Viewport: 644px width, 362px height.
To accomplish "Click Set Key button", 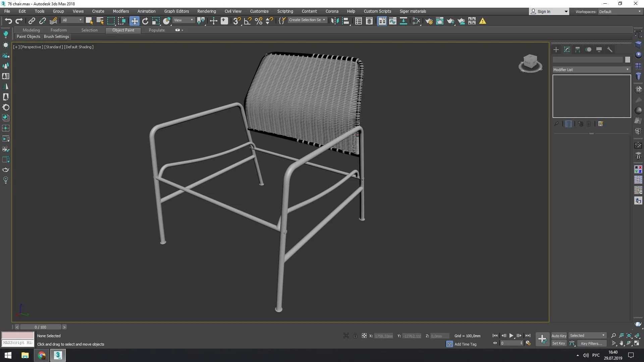I will click(x=559, y=343).
